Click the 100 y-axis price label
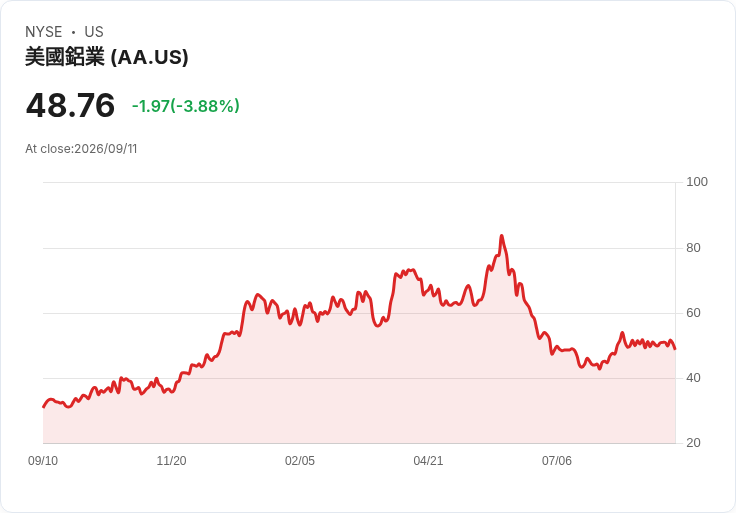 [697, 182]
